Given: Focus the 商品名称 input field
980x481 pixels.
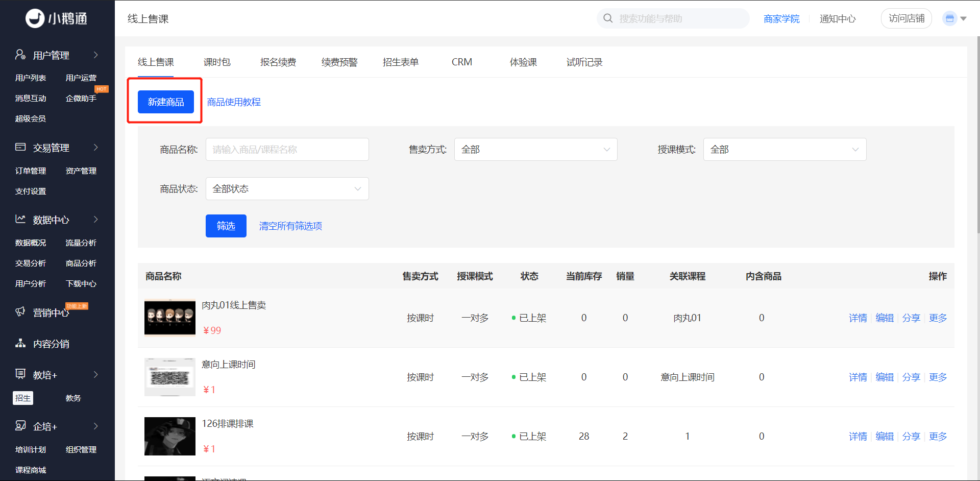Looking at the screenshot, I should click(287, 150).
